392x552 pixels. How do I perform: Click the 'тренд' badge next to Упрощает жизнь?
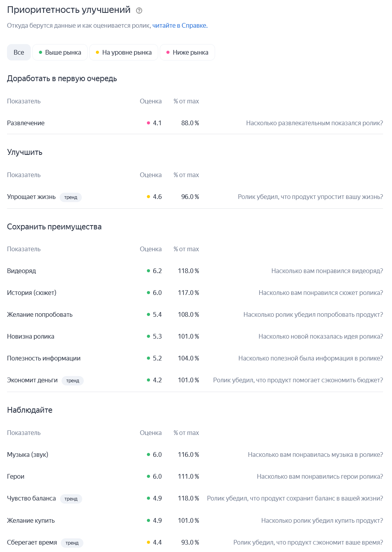[x=71, y=197]
